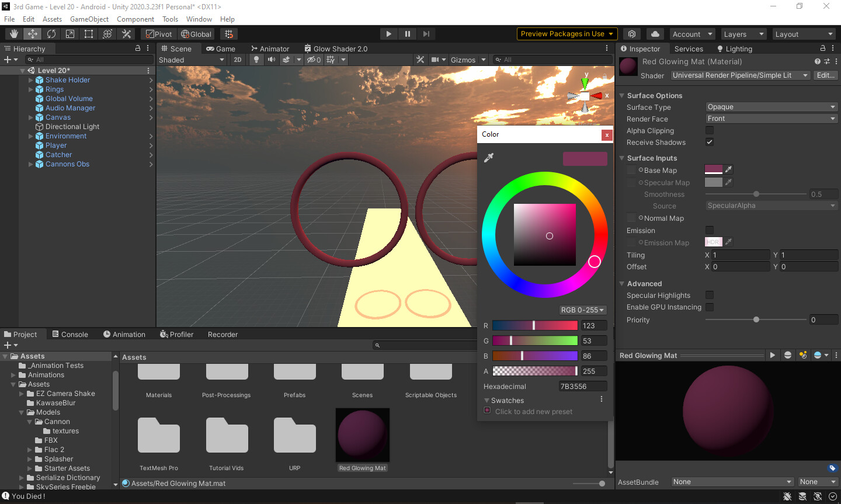Open the RGB 0-255 color mode dropdown
Image resolution: width=841 pixels, height=504 pixels.
coord(582,310)
